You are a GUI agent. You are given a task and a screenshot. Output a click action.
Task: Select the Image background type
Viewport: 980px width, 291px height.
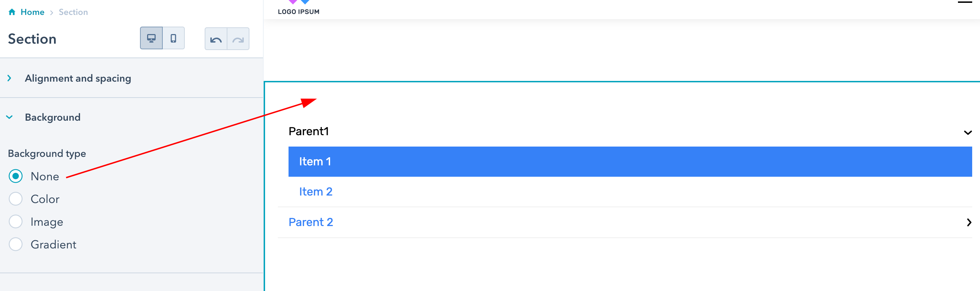click(16, 221)
